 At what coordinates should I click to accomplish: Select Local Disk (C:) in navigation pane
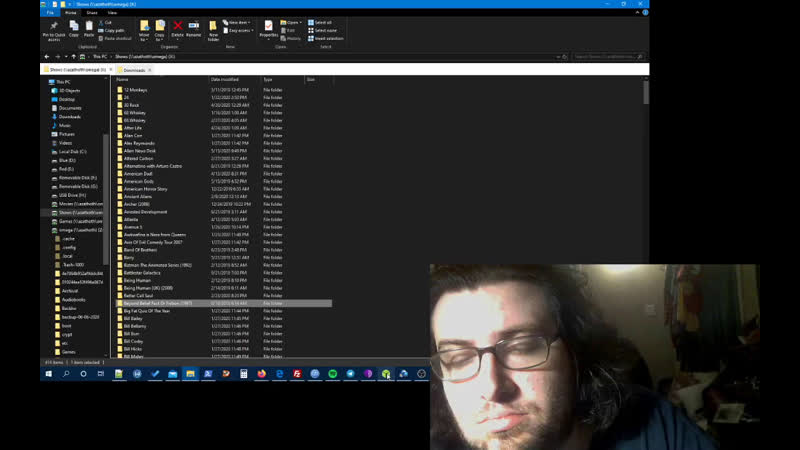(x=73, y=151)
